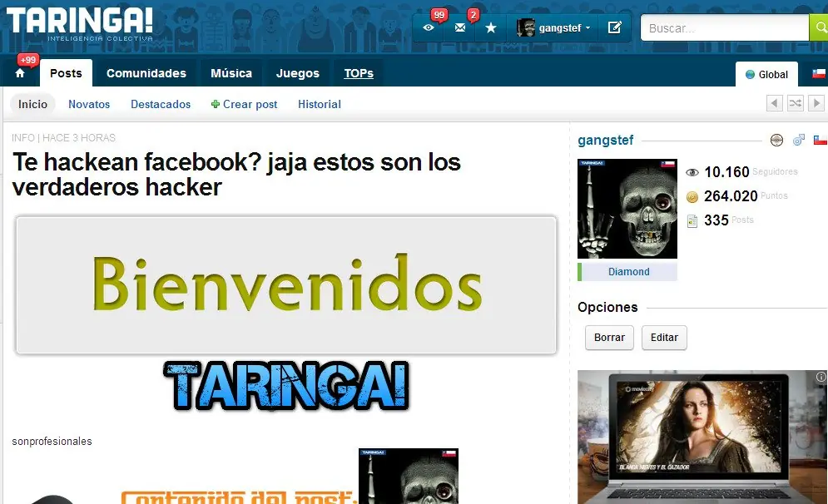Screen dimensions: 828x504
Task: Click the Bienvenidos banner image
Action: [286, 284]
